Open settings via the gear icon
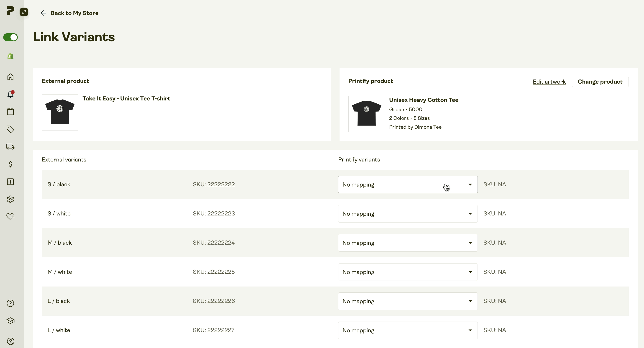 coord(10,199)
